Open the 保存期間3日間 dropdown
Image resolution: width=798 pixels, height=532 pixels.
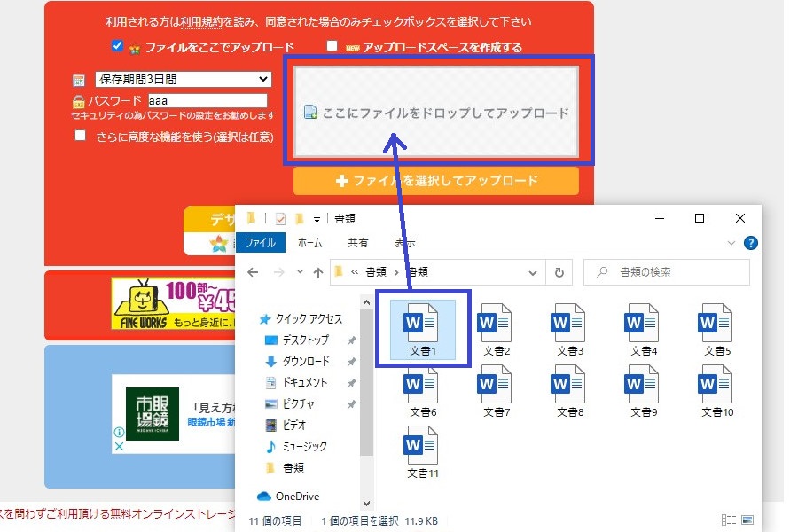(x=182, y=80)
